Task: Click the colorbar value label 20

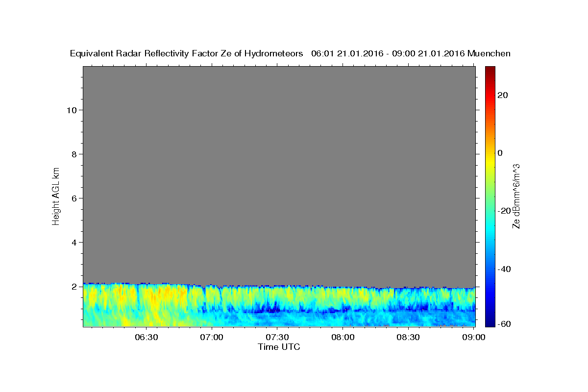Action: click(x=502, y=95)
